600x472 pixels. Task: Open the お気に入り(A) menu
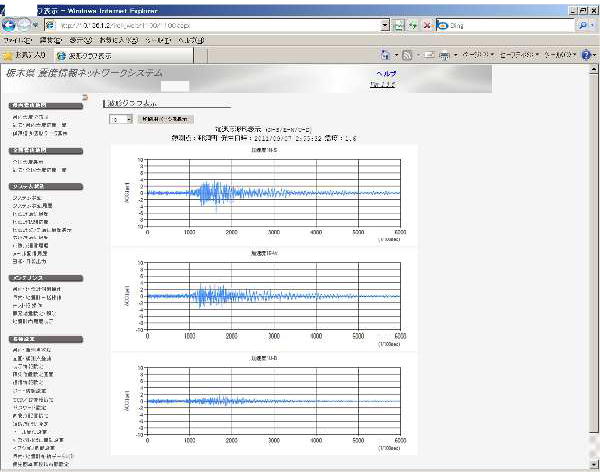tap(119, 40)
